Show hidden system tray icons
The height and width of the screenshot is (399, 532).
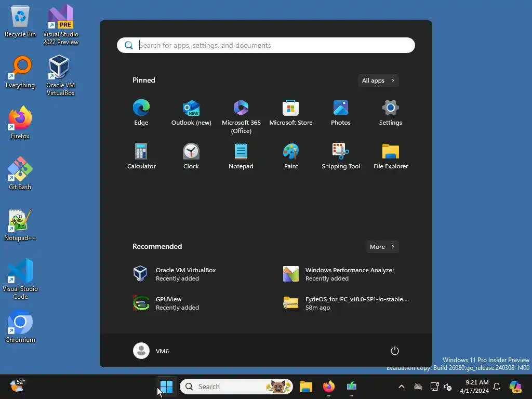coord(402,387)
